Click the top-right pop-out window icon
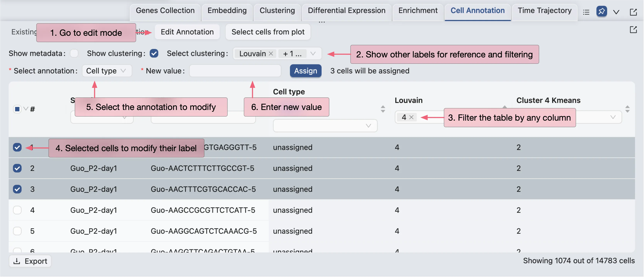Screen dimensions: 644x277 (633, 12)
